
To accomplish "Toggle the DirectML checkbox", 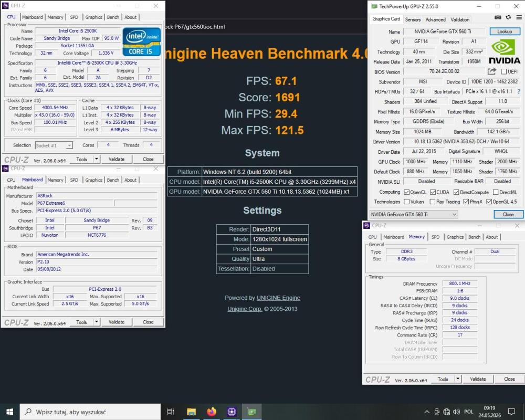I will tap(496, 192).
